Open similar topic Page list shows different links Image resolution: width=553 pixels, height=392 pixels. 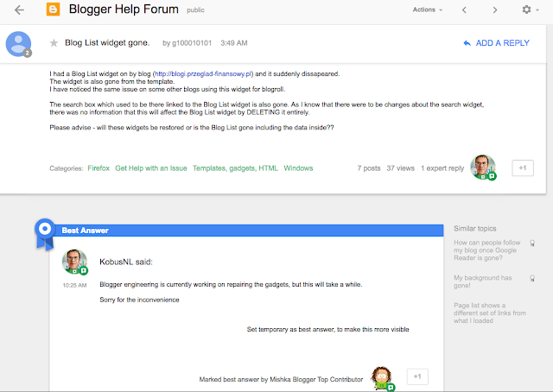(x=490, y=313)
